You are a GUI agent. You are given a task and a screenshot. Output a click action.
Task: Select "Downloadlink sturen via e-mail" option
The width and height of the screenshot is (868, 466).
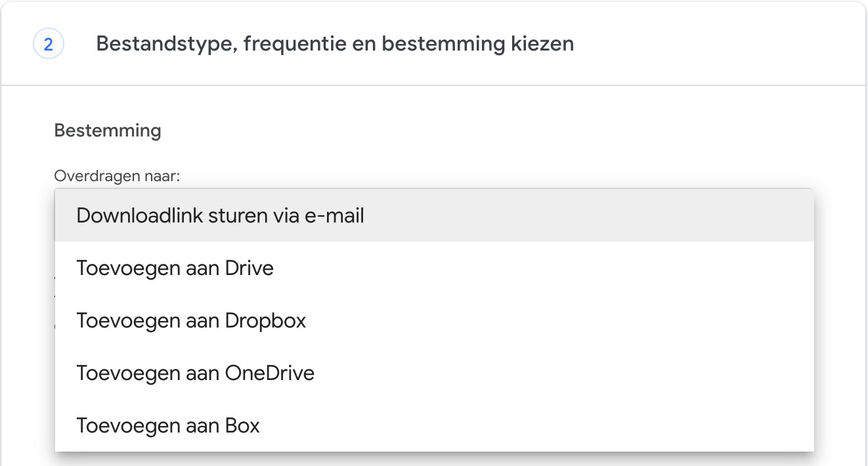pyautogui.click(x=220, y=215)
